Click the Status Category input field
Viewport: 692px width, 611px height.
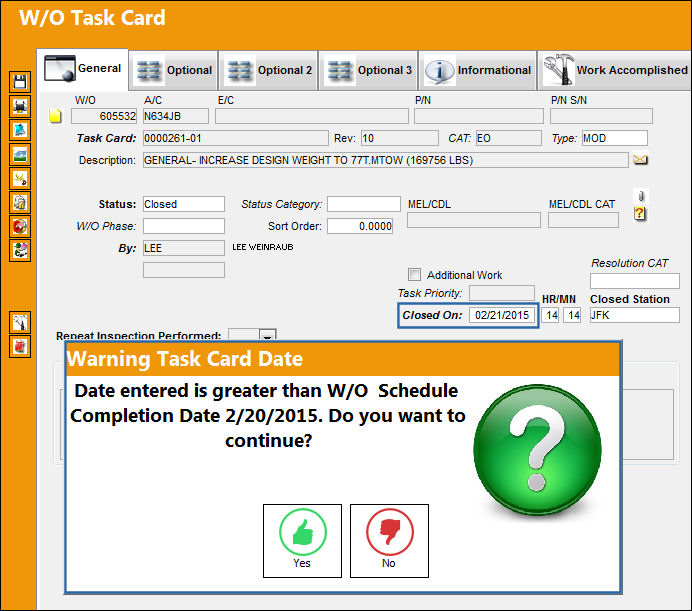coord(364,204)
